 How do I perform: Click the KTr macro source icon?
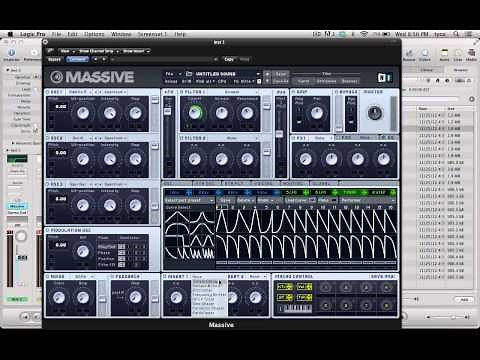[284, 287]
